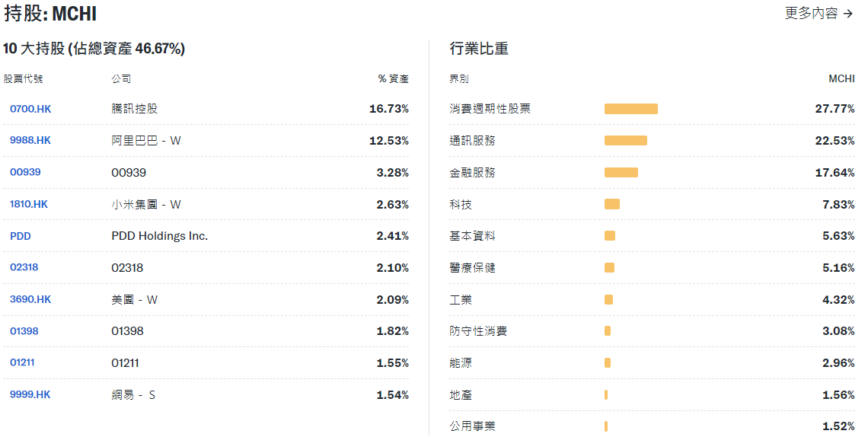Click the 消費週期性股票 sector bar
Screen dimensions: 868x437
tap(630, 109)
